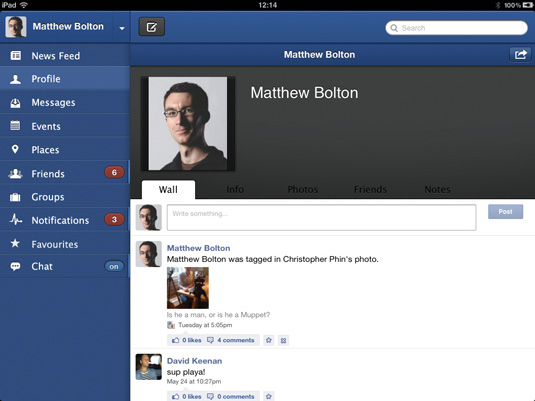Click the Post button
This screenshot has height=401, width=535.
[505, 212]
